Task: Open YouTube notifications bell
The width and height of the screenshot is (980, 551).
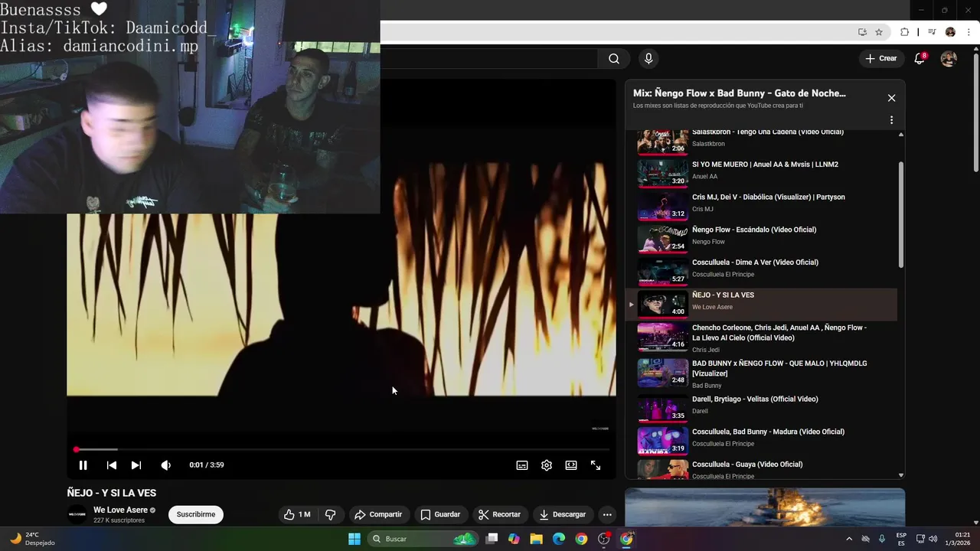Action: pos(920,59)
